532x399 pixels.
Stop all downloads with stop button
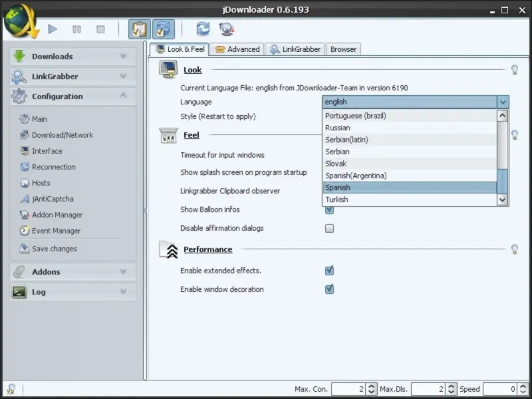click(100, 29)
